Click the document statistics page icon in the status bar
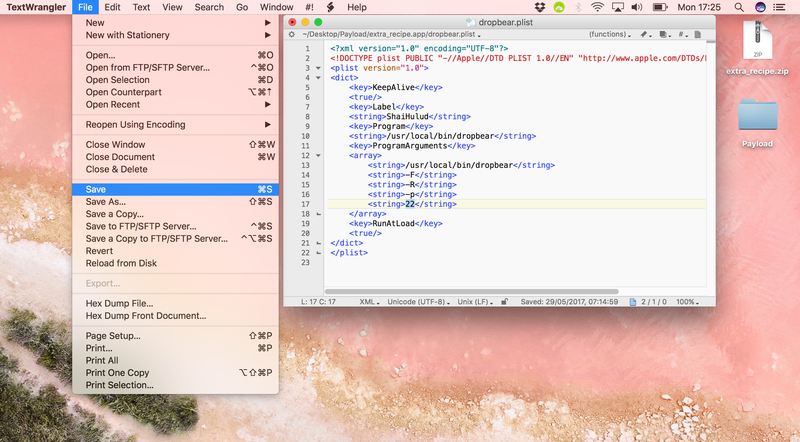This screenshot has width=800, height=442. point(633,302)
